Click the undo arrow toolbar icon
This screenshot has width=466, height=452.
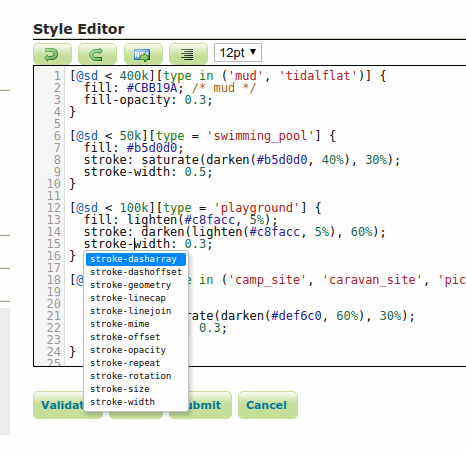pos(52,54)
